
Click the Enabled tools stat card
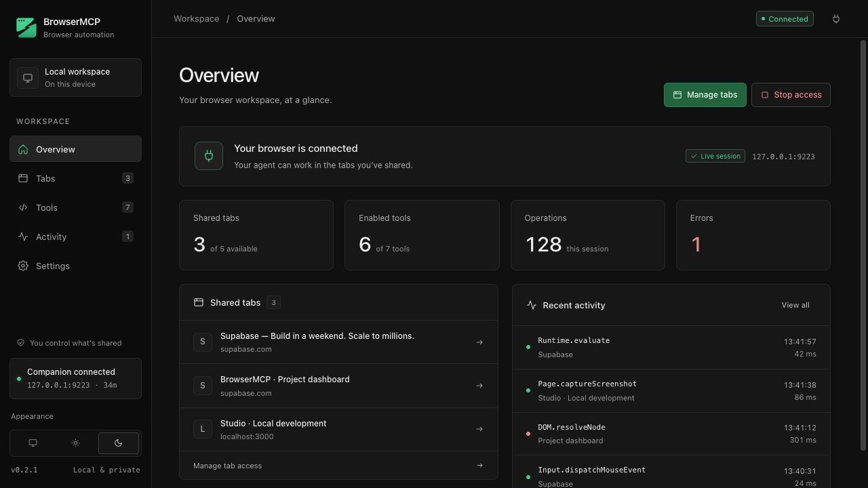422,235
